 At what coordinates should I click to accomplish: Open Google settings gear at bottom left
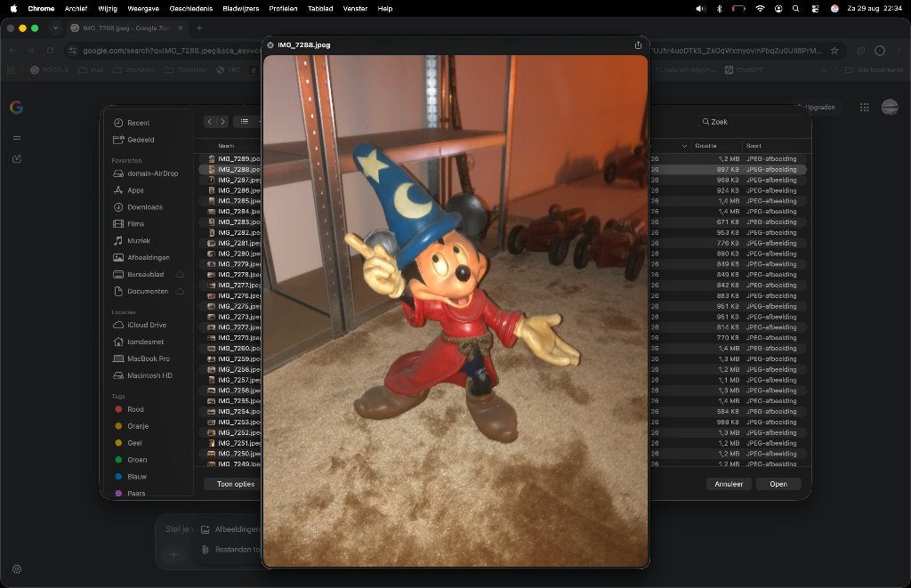[x=17, y=568]
